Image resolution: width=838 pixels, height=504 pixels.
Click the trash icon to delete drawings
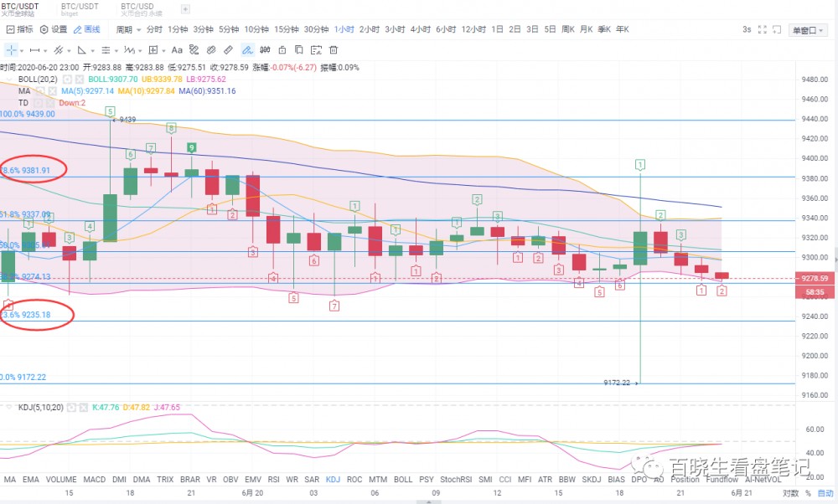click(333, 50)
